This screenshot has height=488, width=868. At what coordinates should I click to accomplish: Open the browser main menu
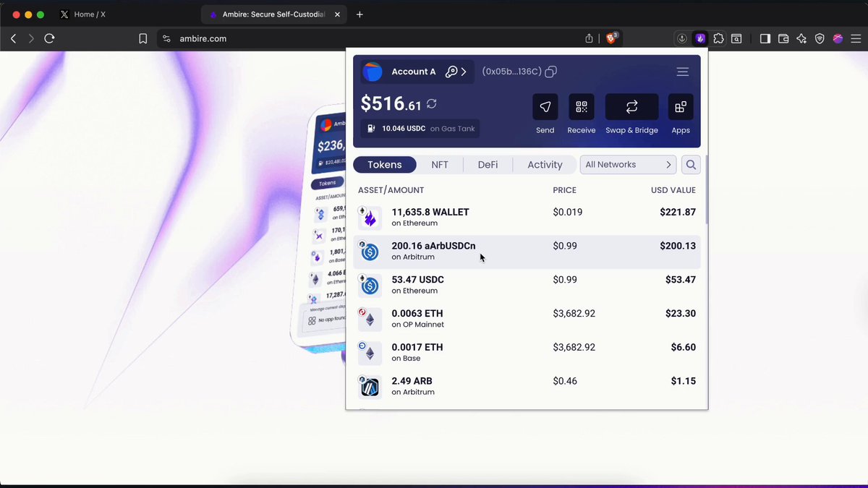coord(855,38)
